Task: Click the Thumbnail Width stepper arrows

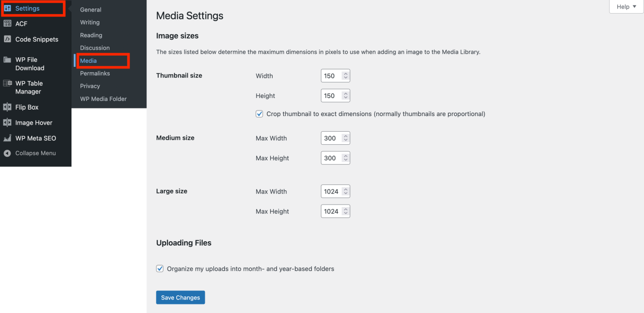Action: pos(345,76)
